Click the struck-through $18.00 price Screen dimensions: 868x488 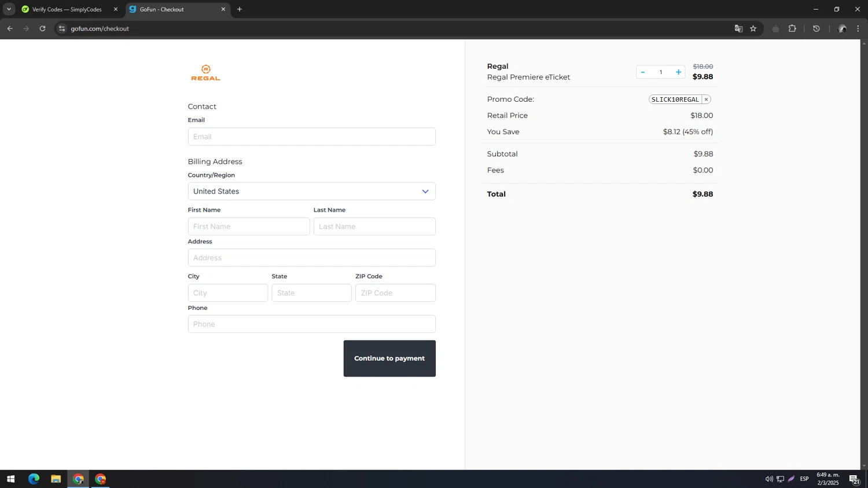[x=703, y=66]
